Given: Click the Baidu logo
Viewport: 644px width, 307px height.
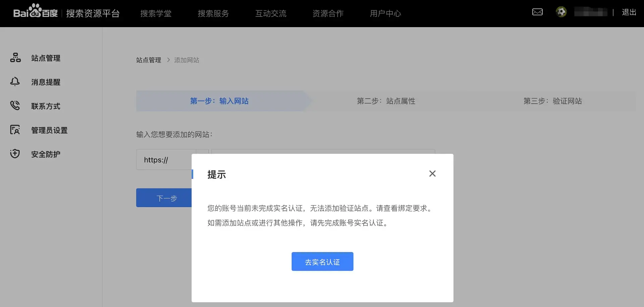Looking at the screenshot, I should click(35, 12).
